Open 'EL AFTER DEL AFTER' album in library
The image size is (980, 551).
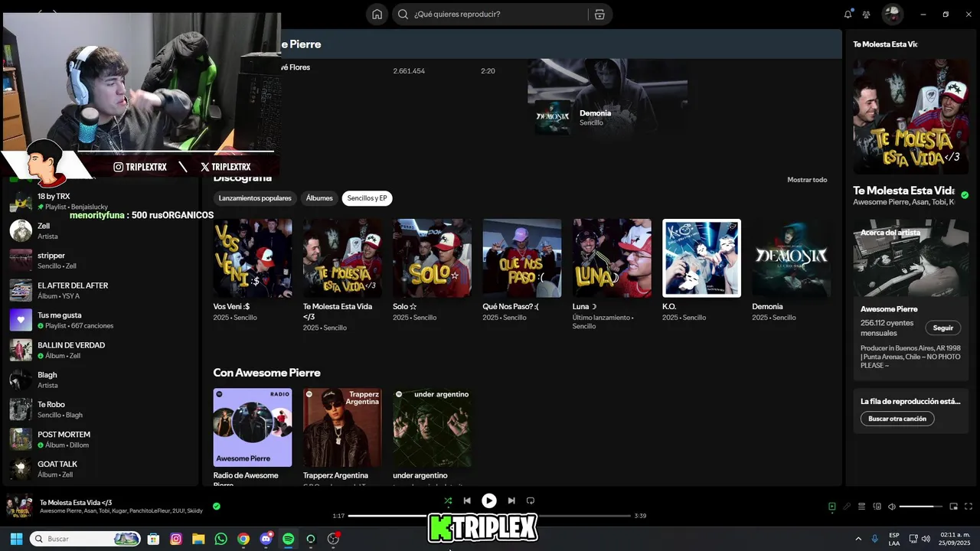coord(100,291)
